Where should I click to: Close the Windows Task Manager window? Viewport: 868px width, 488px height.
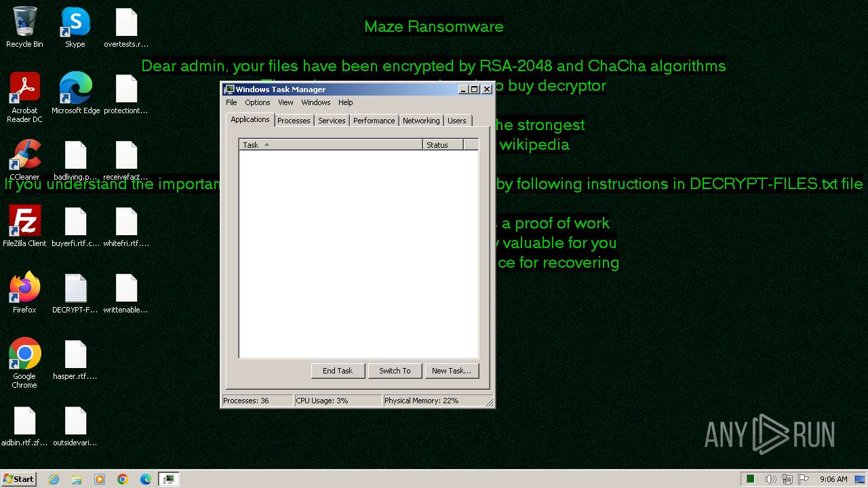tap(486, 89)
